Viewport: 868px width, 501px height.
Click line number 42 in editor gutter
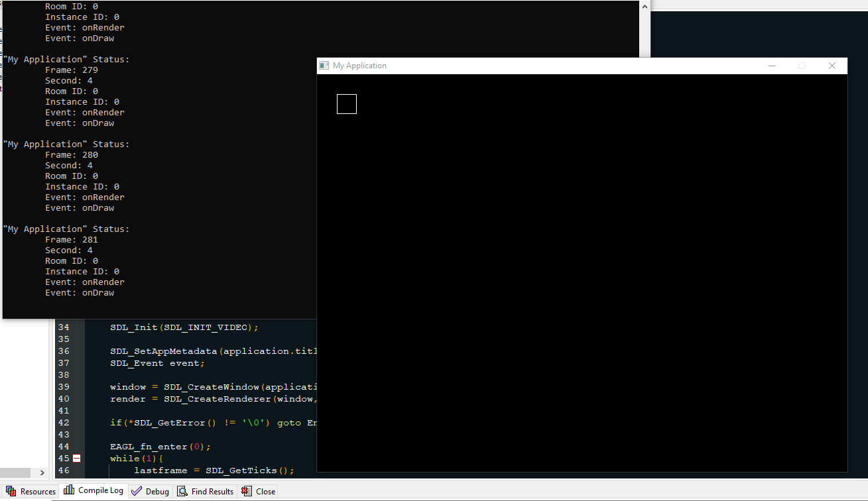tap(63, 423)
